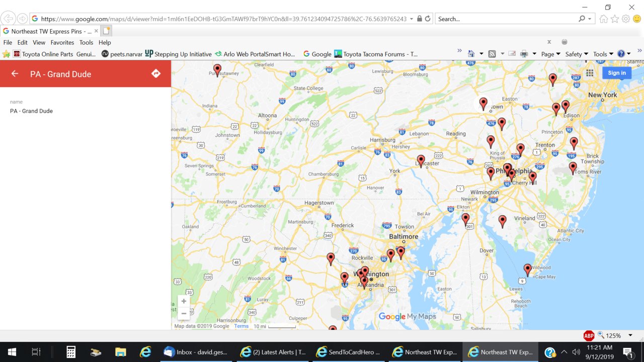Open the File menu
Viewport: 644px width, 362px height.
tap(8, 42)
